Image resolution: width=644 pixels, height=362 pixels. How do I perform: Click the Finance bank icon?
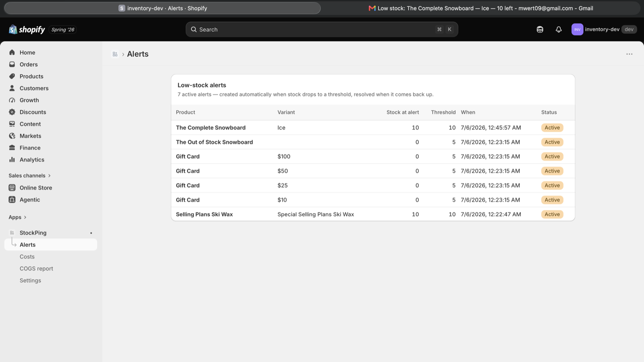coord(12,148)
